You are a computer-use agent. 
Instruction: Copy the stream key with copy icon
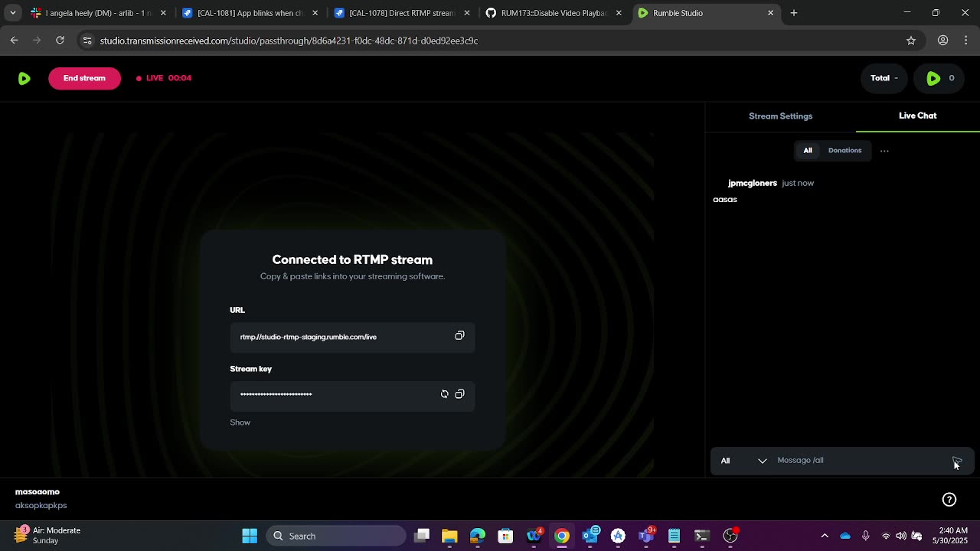pyautogui.click(x=459, y=394)
